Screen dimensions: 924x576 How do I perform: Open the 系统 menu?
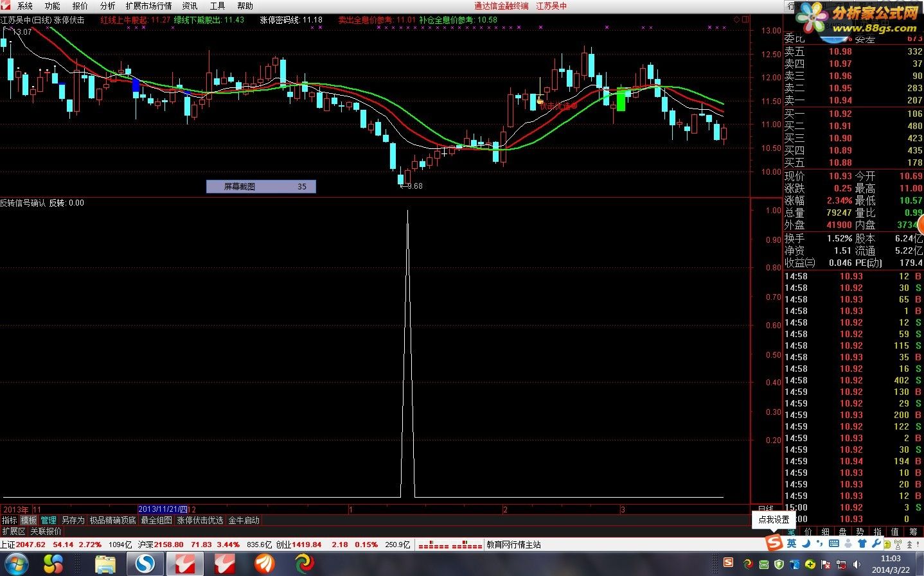pyautogui.click(x=24, y=6)
